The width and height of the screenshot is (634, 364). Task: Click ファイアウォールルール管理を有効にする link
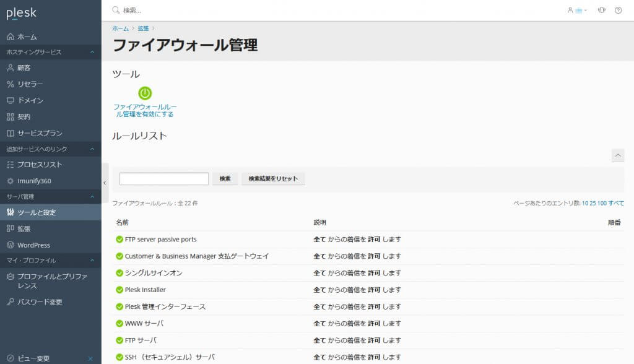point(145,110)
